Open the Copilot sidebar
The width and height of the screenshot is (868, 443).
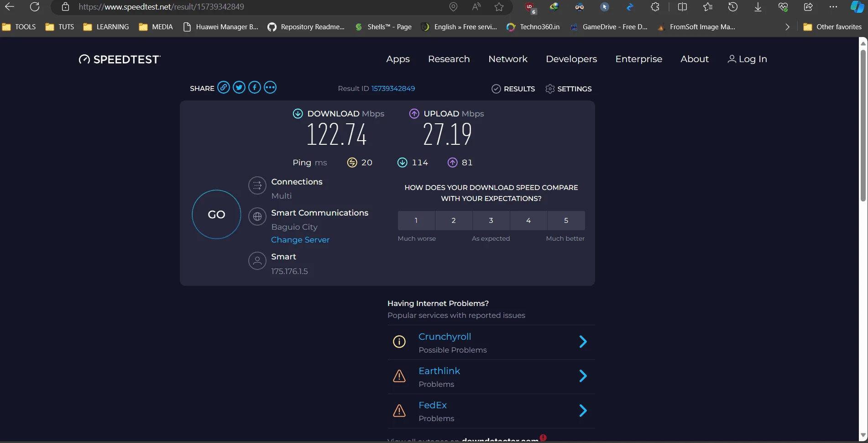tap(857, 7)
